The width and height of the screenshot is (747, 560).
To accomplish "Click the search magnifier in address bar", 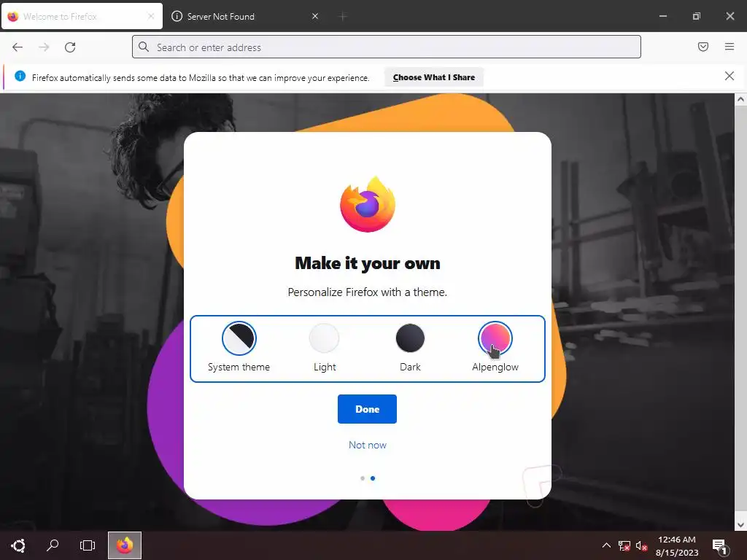I will (x=144, y=47).
